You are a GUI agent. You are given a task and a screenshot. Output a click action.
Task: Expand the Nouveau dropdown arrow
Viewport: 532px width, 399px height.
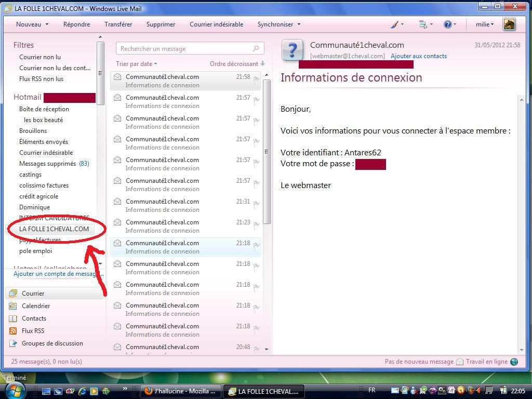[x=47, y=24]
